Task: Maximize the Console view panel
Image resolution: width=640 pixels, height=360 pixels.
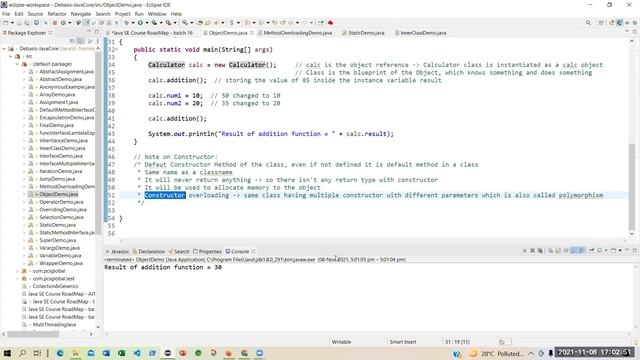Action: [635, 251]
